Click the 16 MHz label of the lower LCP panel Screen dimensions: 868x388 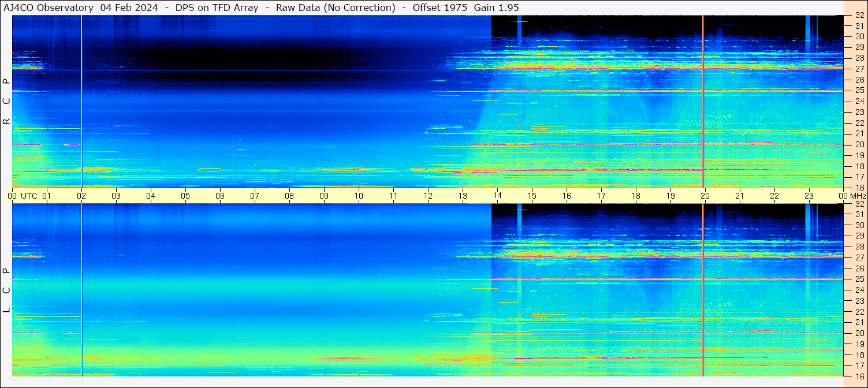(x=859, y=376)
